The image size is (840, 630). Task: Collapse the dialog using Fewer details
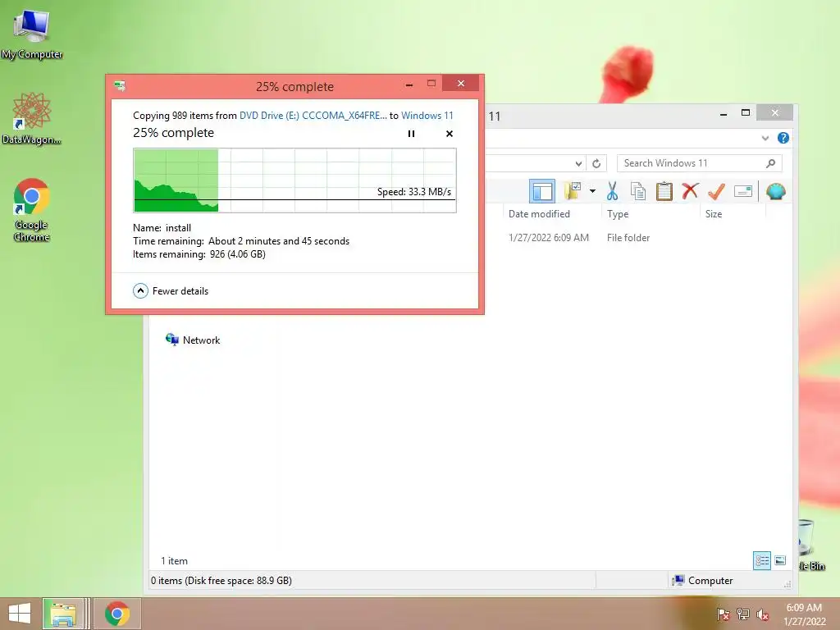(171, 291)
